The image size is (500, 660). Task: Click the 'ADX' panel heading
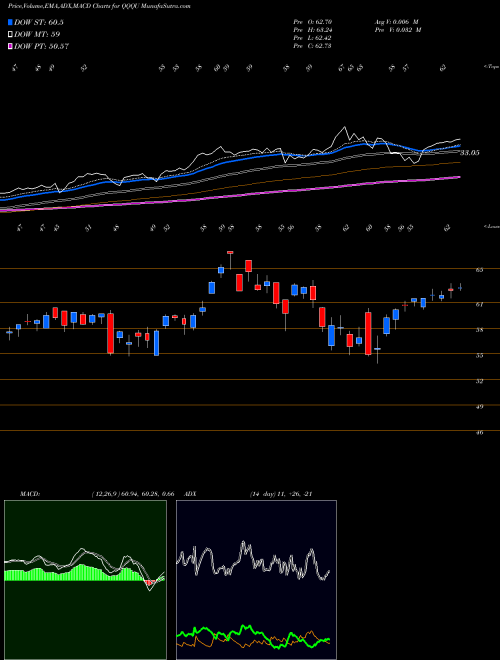[x=191, y=494]
